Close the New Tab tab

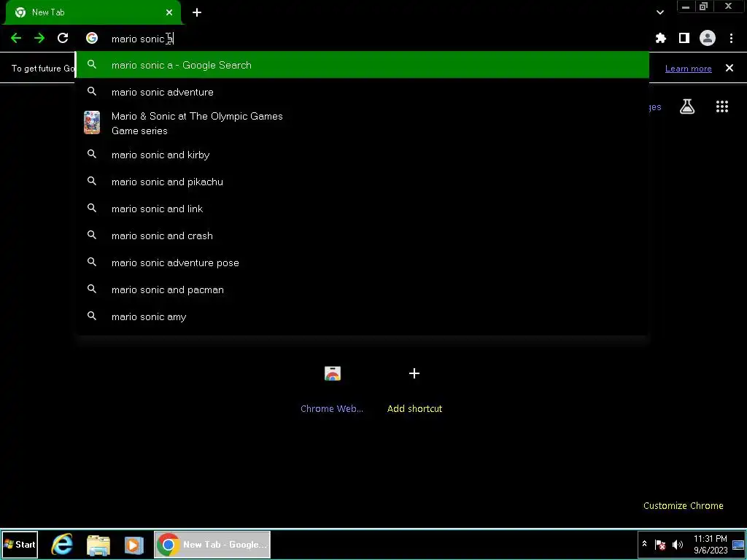[x=169, y=12]
